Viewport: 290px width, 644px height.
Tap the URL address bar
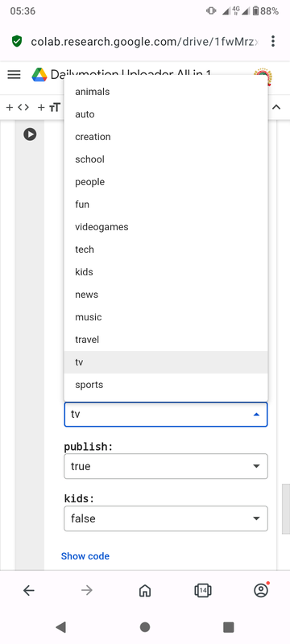point(144,42)
